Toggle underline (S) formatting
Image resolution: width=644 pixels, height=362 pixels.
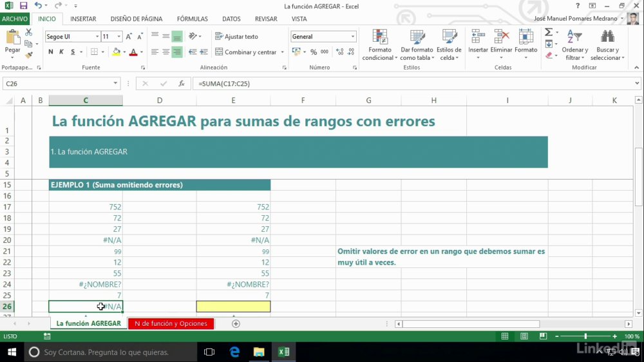coord(73,52)
